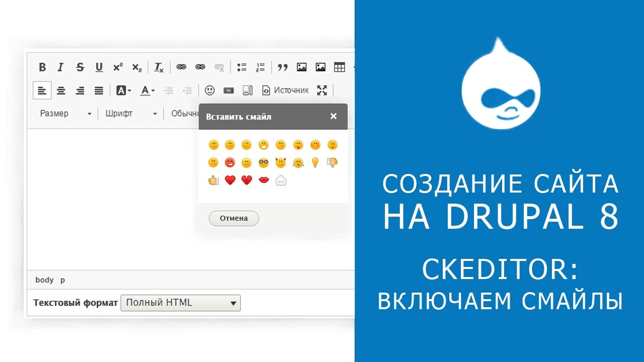This screenshot has height=362, width=644.
Task: Insert the thumbs up emoticon
Action: 214,180
